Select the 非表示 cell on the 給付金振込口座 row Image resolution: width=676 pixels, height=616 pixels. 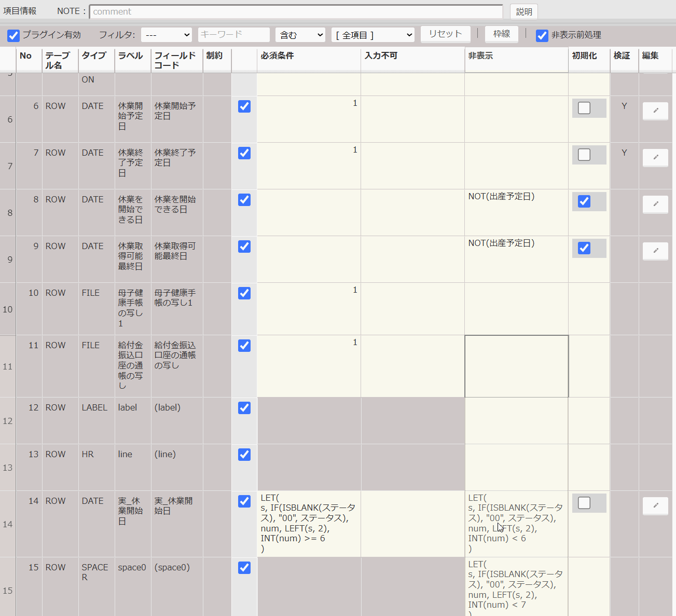[x=516, y=366]
